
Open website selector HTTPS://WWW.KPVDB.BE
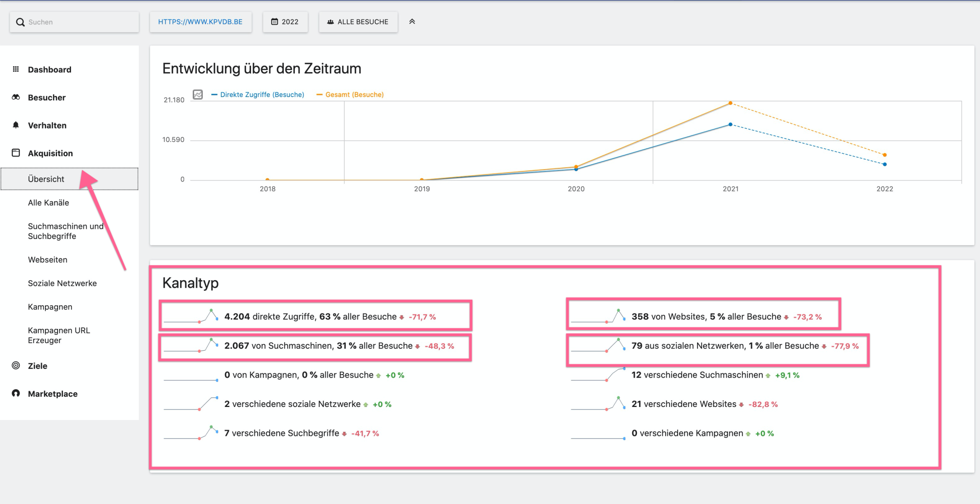click(200, 22)
